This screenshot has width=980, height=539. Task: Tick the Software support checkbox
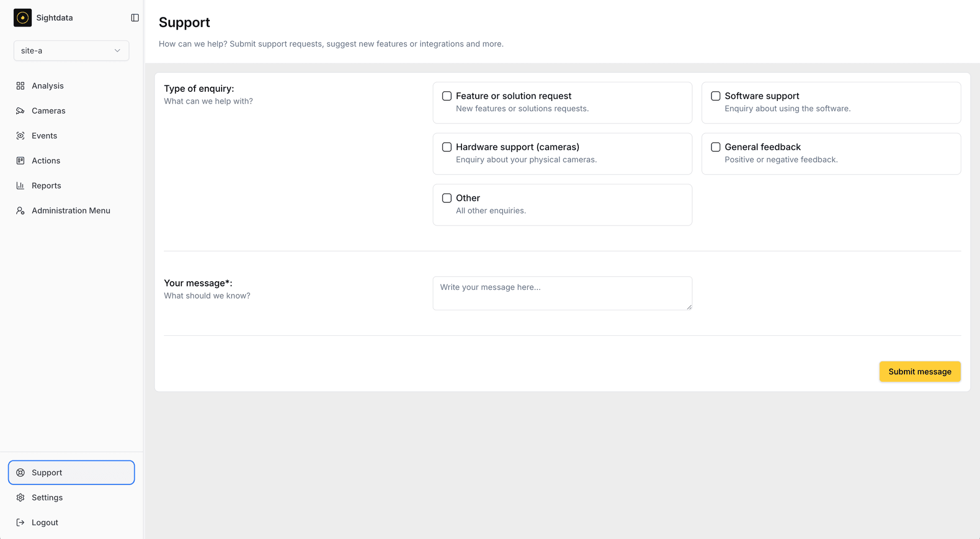(716, 96)
